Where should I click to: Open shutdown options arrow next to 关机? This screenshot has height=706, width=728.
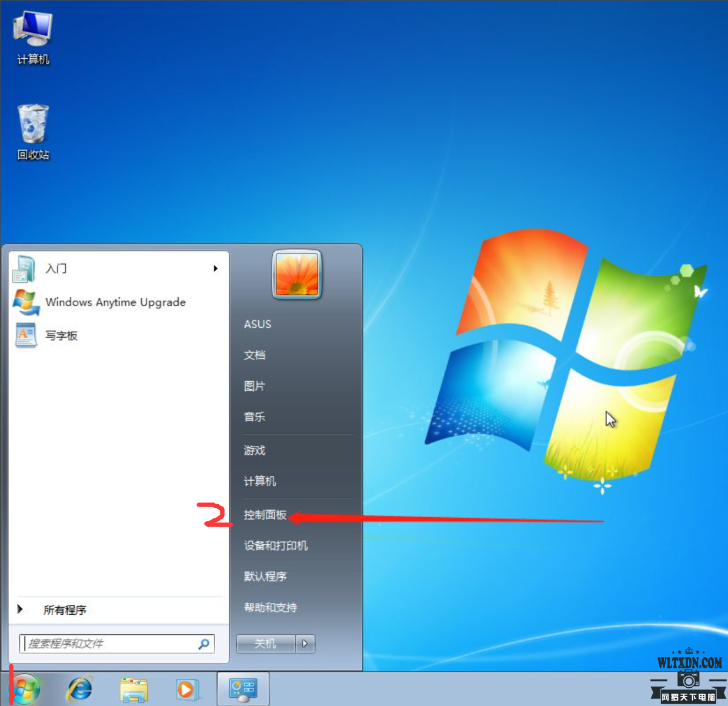pos(305,644)
